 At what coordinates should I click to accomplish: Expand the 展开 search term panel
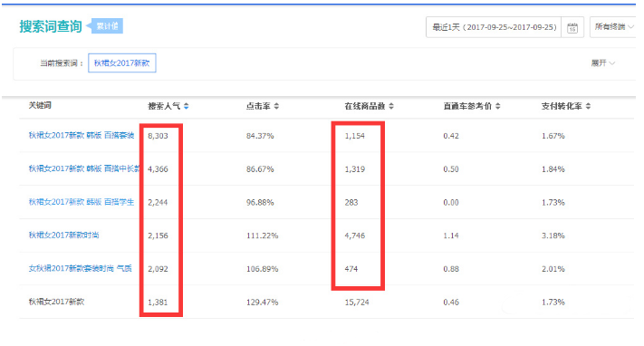pos(602,62)
